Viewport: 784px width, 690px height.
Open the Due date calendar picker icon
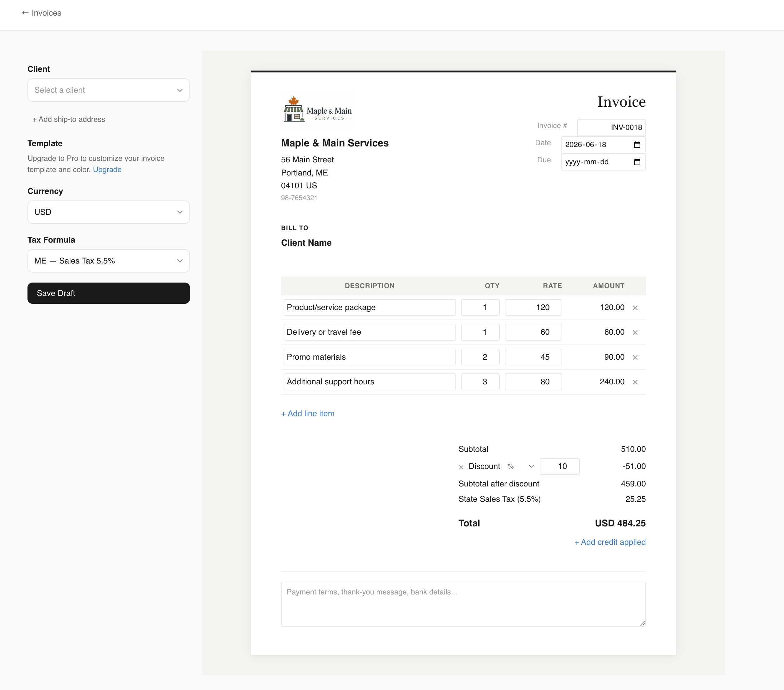click(x=637, y=162)
